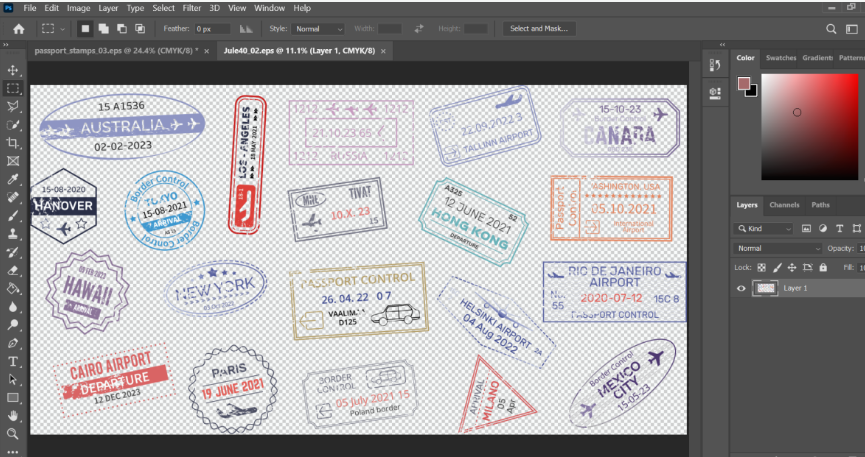Click the background color swatch
This screenshot has width=865, height=457.
coord(752,92)
